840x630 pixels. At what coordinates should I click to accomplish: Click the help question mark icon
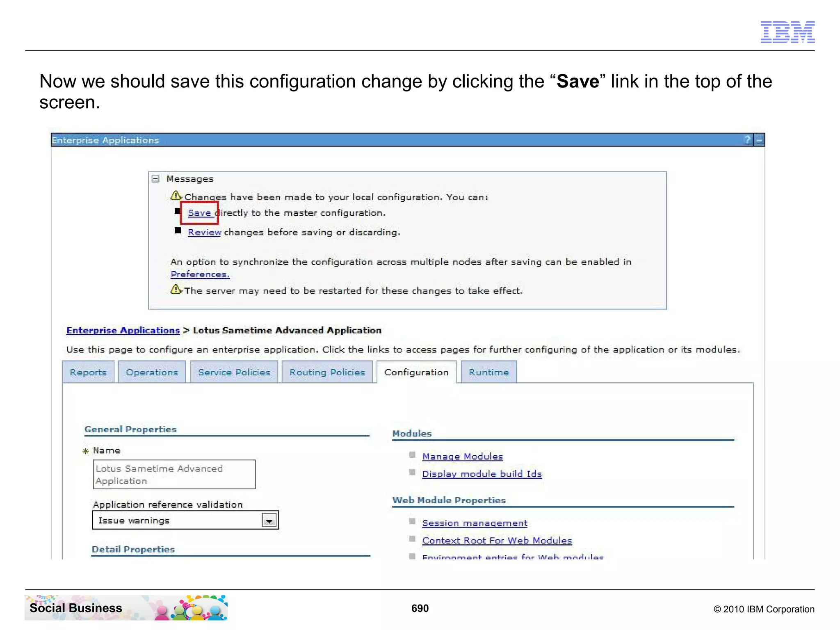pos(747,140)
